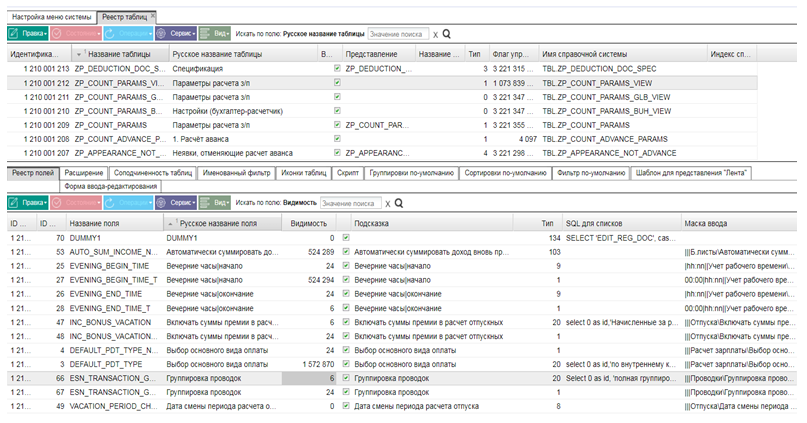Close the Реестр таблиц tab using its x
The width and height of the screenshot is (807, 423).
(153, 15)
